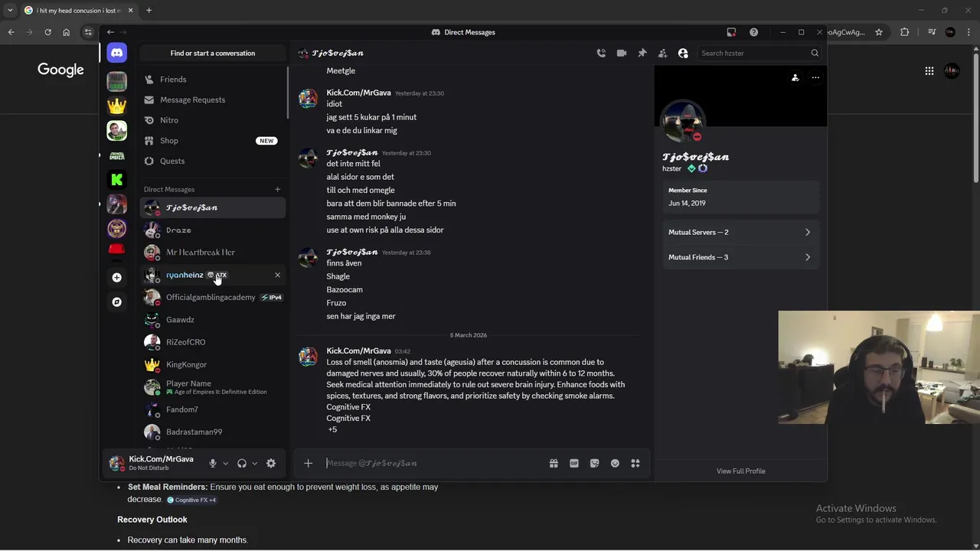The width and height of the screenshot is (980, 551).
Task: Click Discord back navigation arrow
Action: coord(110,32)
